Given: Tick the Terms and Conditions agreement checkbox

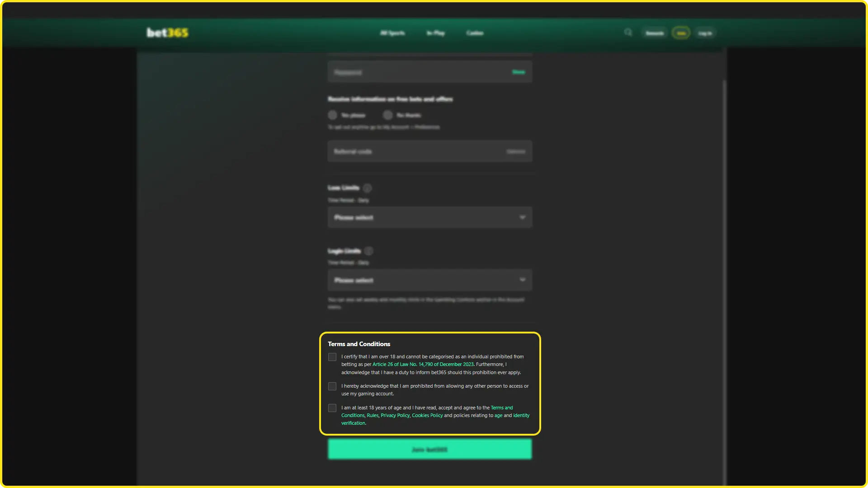Looking at the screenshot, I should tap(332, 408).
